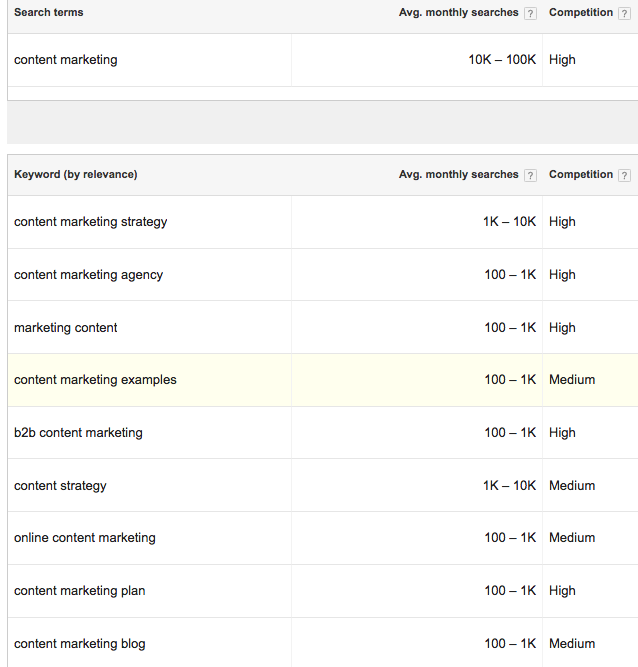Select the 'b2b content marketing' keyword
This screenshot has height=667, width=638.
pyautogui.click(x=78, y=433)
